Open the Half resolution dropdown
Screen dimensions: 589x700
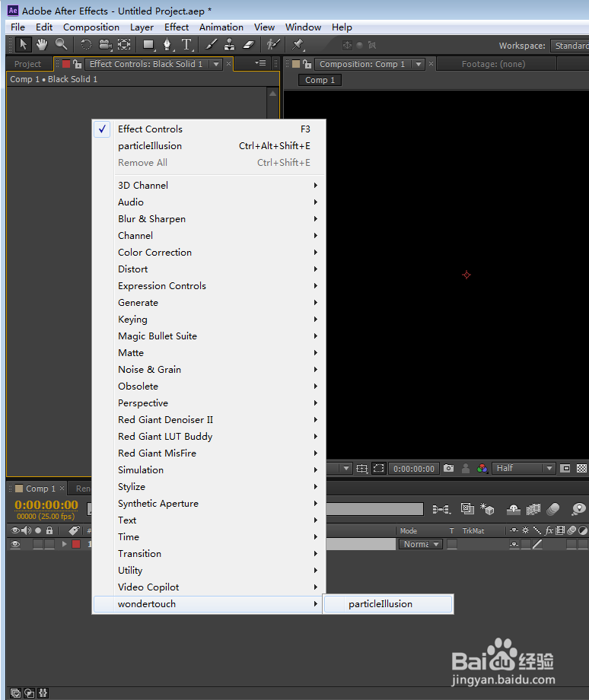pyautogui.click(x=524, y=468)
